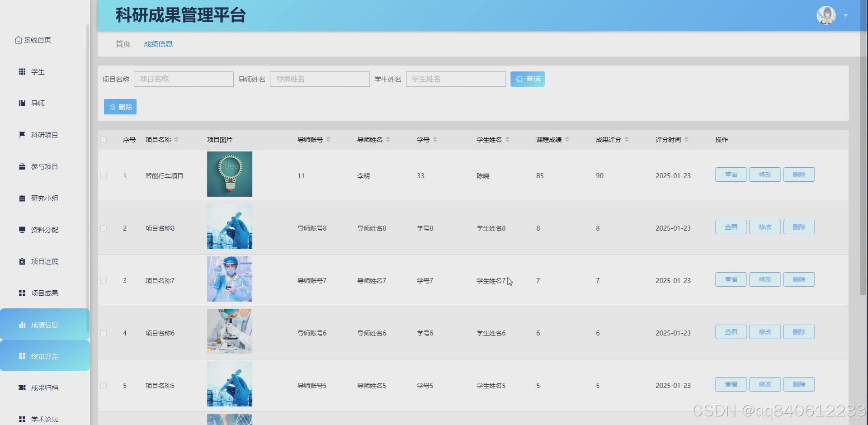Click 删除 in 项目名称5 row
868x425 pixels.
pyautogui.click(x=799, y=384)
